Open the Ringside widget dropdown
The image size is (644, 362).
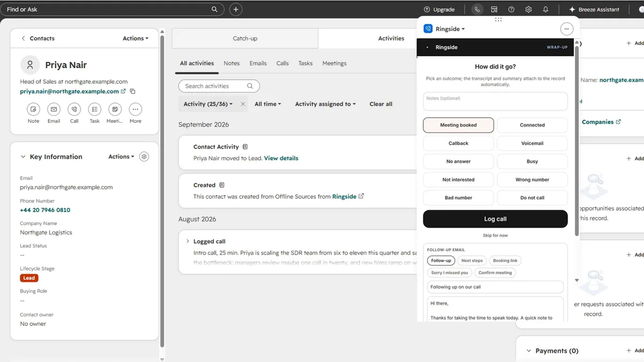click(x=450, y=29)
